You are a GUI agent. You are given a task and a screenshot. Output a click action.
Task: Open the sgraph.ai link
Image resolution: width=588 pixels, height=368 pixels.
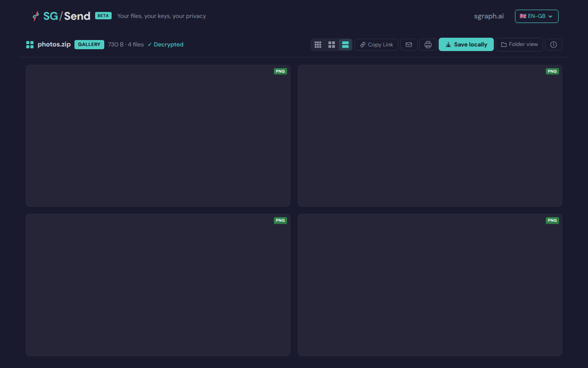pyautogui.click(x=489, y=16)
